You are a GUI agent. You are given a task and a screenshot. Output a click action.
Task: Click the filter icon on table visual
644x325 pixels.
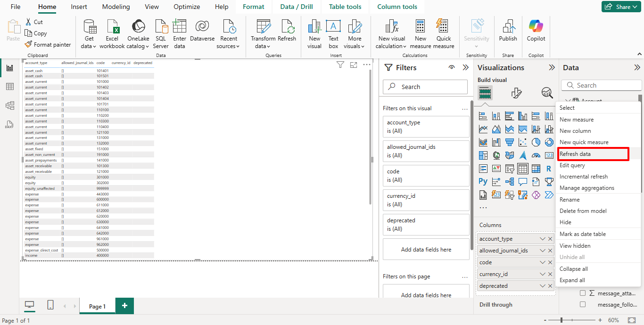click(340, 65)
